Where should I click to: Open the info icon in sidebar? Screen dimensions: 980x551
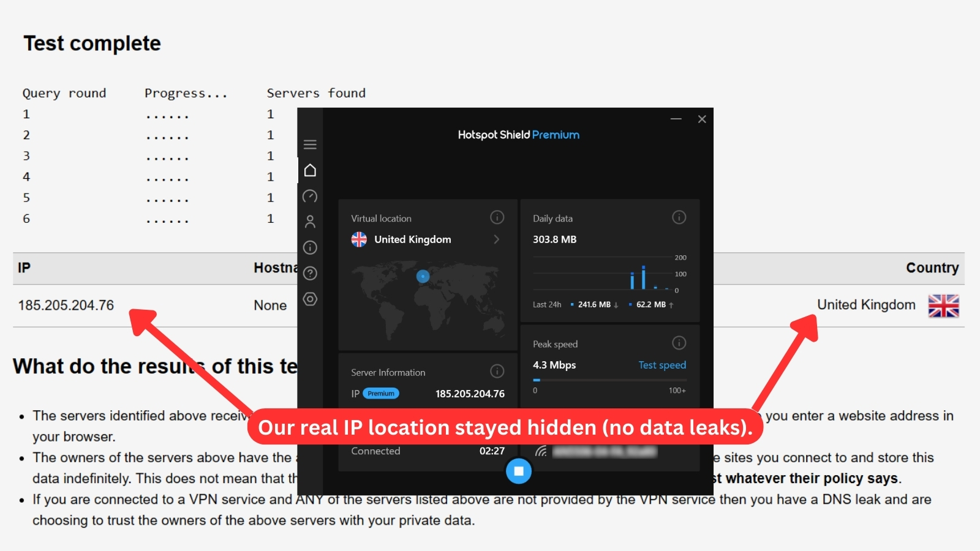click(x=310, y=247)
